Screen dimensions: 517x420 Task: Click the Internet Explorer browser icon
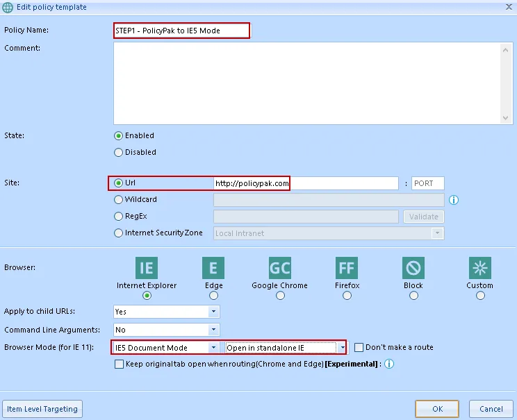pyautogui.click(x=147, y=268)
